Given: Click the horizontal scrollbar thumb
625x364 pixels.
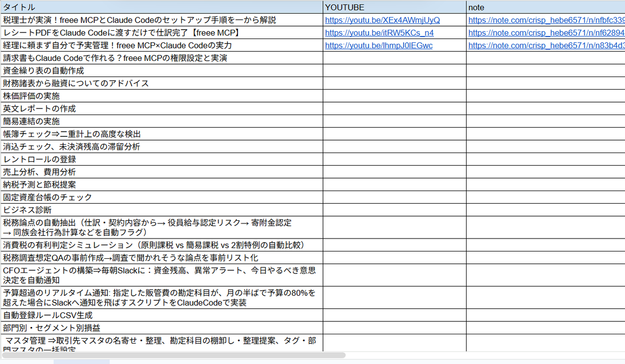Looking at the screenshot, I should [172, 355].
